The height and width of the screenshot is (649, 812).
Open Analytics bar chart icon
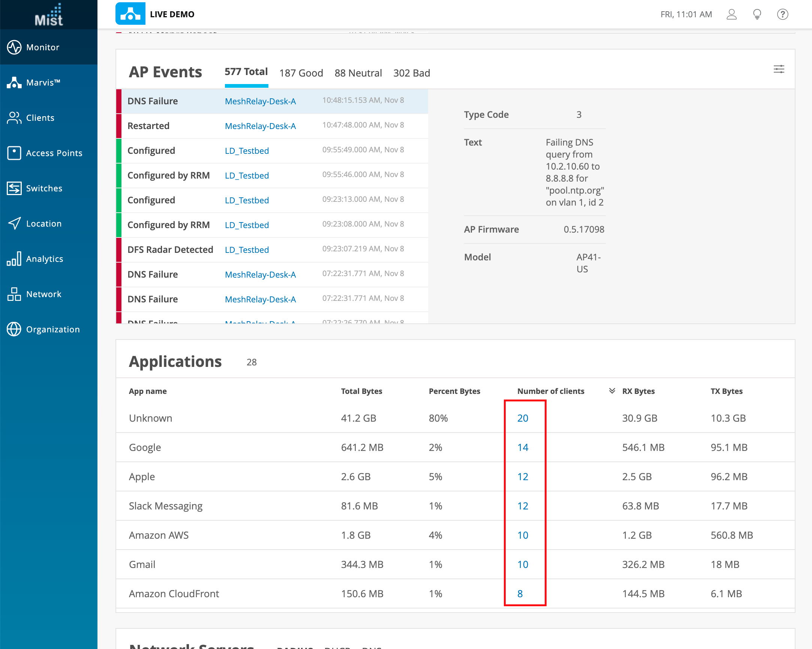pyautogui.click(x=14, y=259)
